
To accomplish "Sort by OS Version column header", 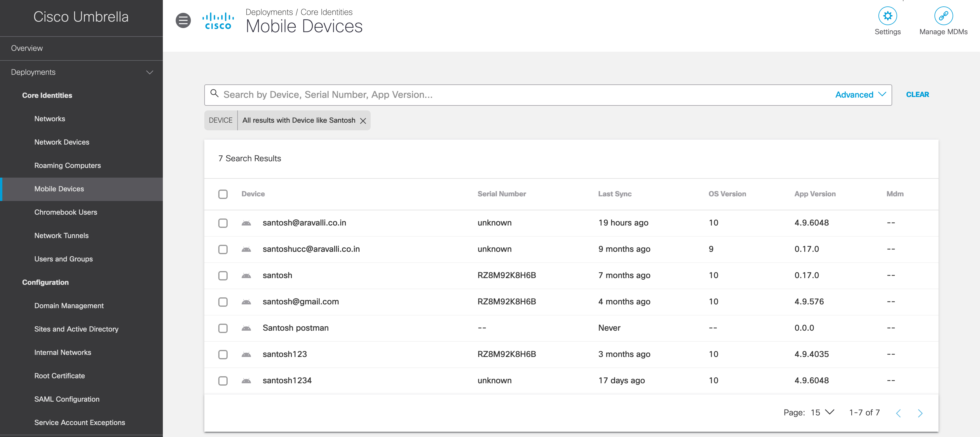I will pos(727,194).
